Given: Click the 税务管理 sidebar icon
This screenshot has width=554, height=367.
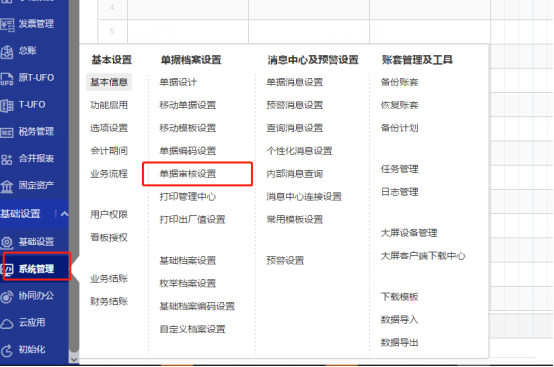Looking at the screenshot, I should (x=7, y=132).
